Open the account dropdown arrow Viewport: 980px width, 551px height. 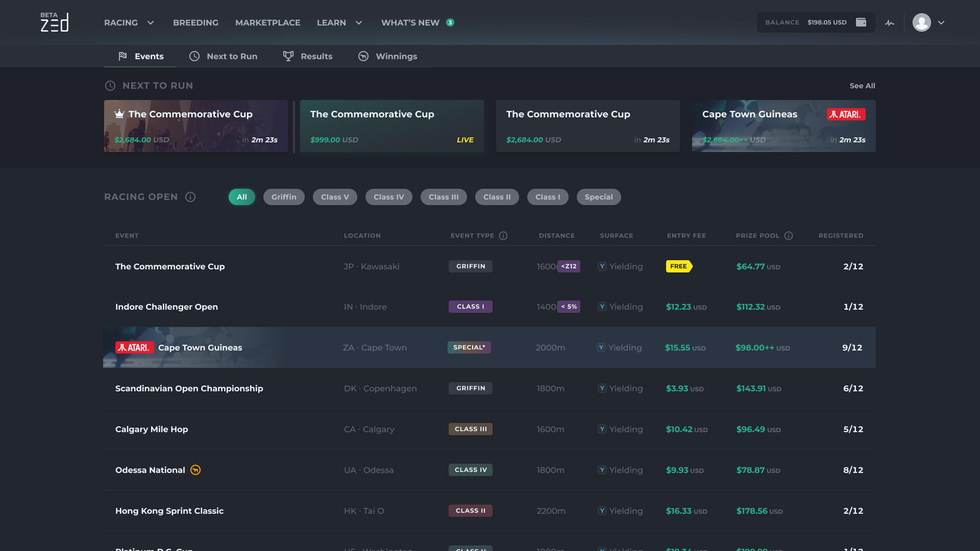941,22
